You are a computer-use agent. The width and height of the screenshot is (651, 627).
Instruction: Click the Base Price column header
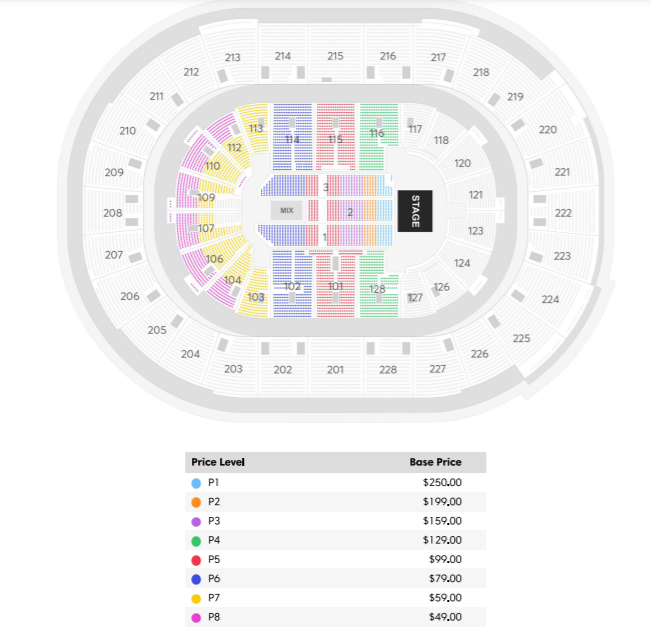435,462
